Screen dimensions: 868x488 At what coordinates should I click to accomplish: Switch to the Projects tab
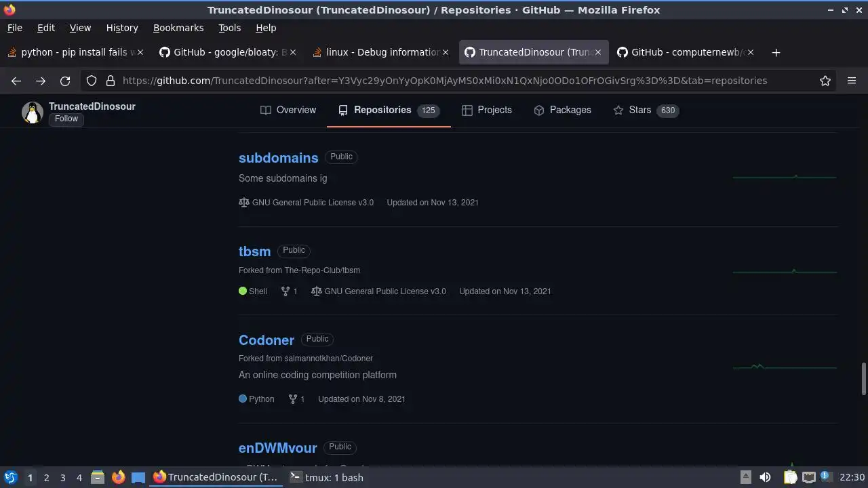click(486, 110)
